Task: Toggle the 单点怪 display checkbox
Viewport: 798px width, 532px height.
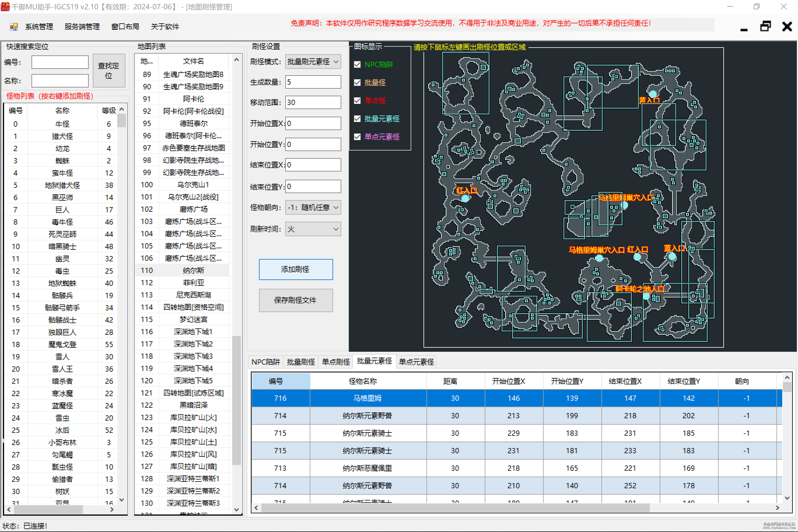Action: (x=357, y=100)
